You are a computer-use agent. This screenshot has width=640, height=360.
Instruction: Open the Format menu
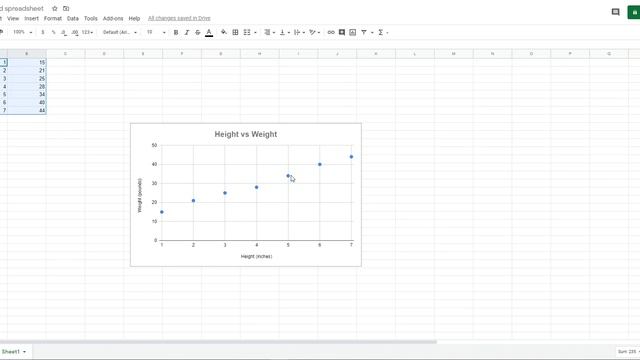click(x=53, y=18)
